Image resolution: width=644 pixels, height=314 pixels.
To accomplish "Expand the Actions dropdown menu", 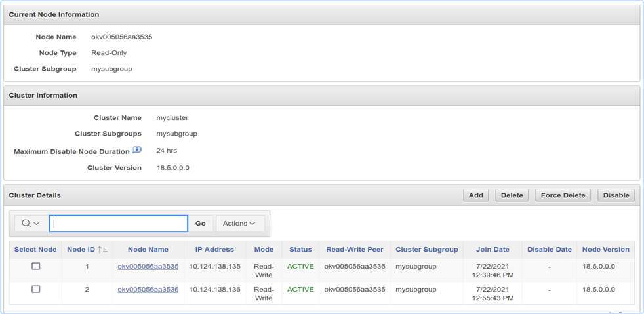I will tap(239, 224).
